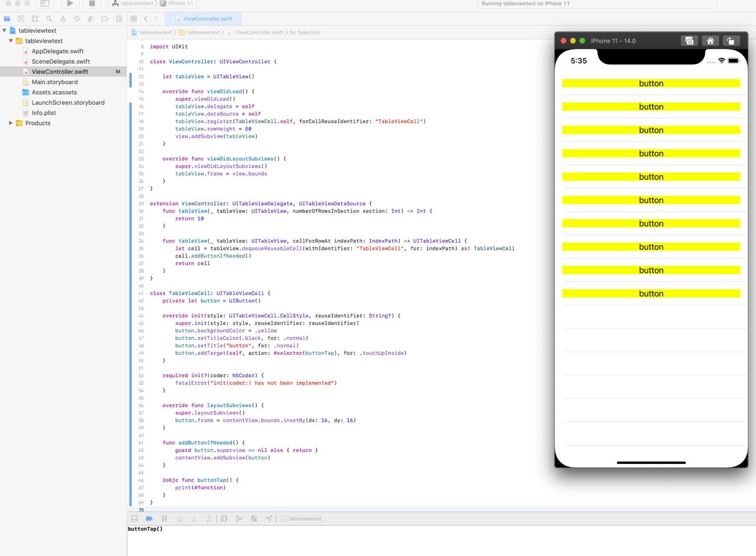Toggle the navigator panel visibility

[x=44, y=4]
